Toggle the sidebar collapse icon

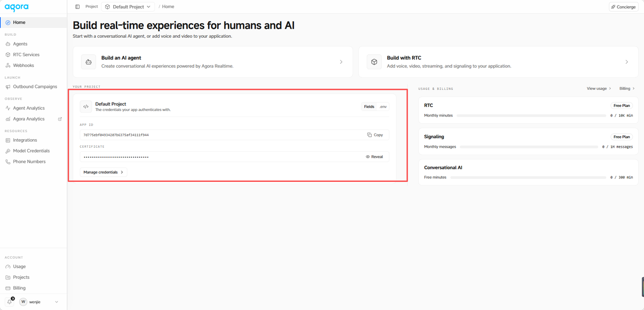(x=77, y=7)
